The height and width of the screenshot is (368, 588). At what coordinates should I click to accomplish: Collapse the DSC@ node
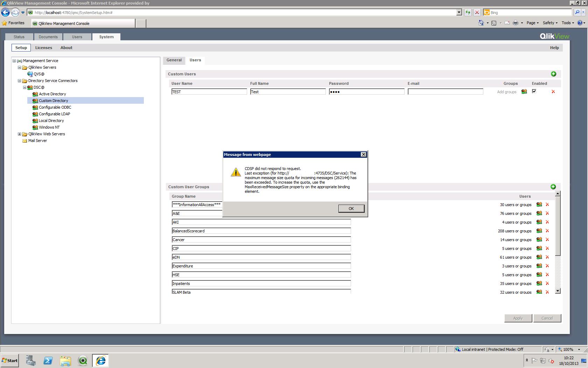click(x=25, y=87)
